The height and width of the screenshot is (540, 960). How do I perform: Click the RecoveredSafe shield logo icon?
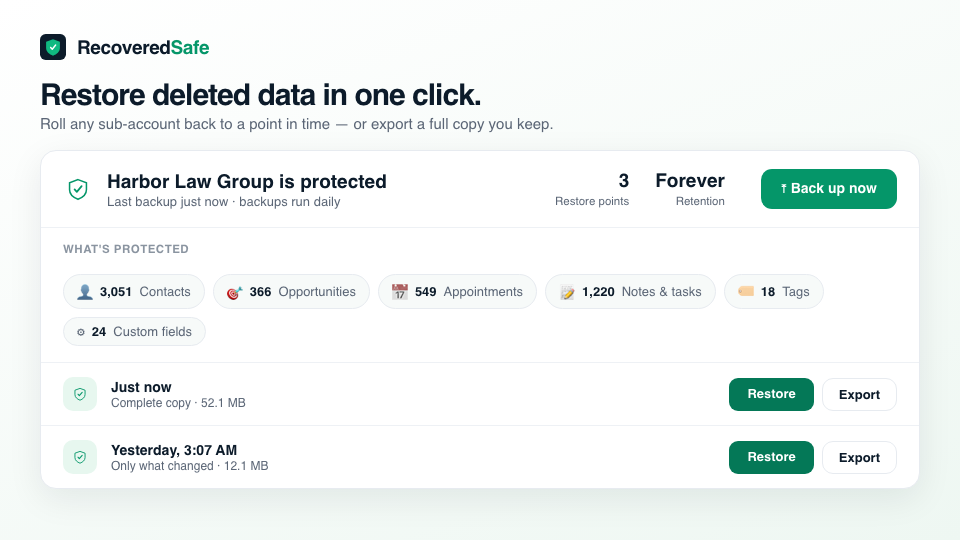53,47
